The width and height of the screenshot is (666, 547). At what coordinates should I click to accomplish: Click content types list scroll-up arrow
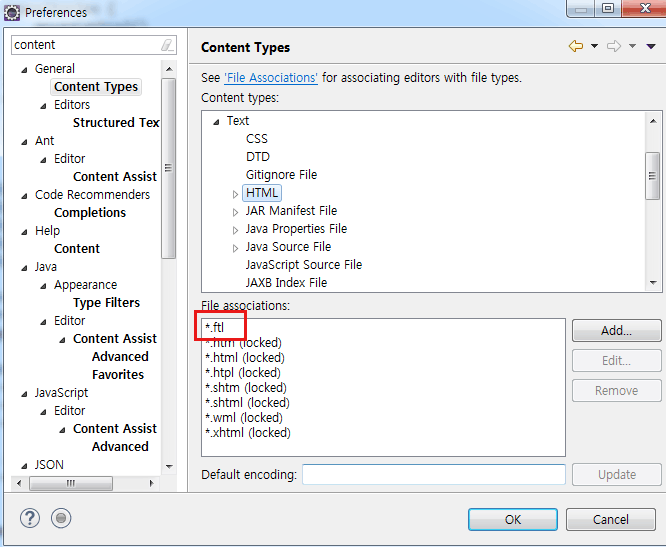click(653, 121)
